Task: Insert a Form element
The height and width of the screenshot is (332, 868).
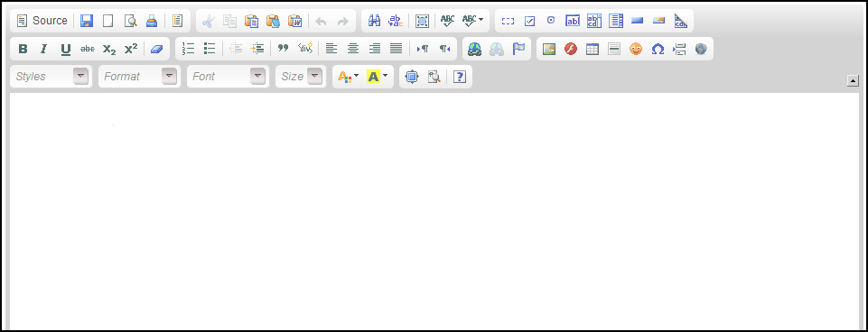Action: tap(508, 21)
